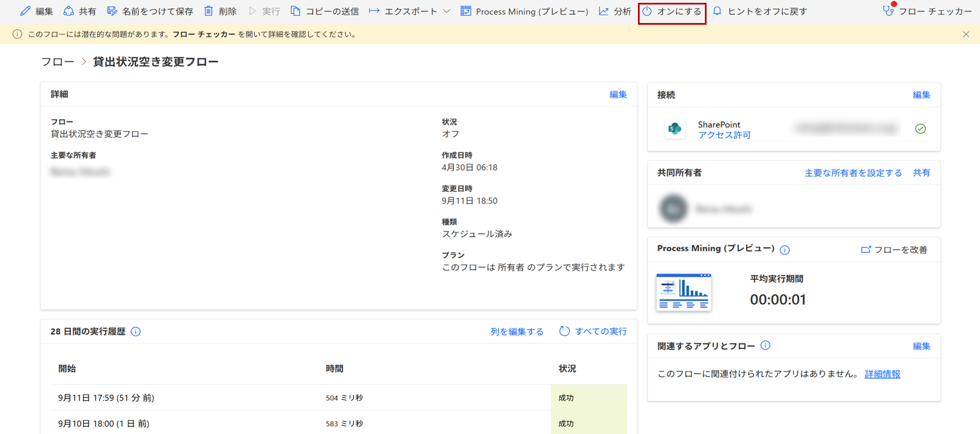Click the trash Delete icon
The image size is (980, 434).
click(209, 11)
